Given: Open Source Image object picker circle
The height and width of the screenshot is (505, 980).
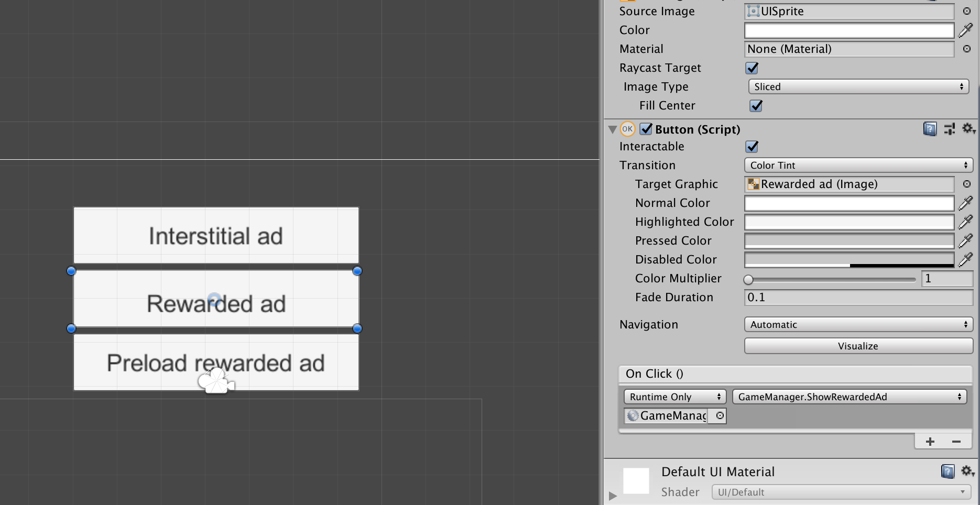Looking at the screenshot, I should coord(967,11).
